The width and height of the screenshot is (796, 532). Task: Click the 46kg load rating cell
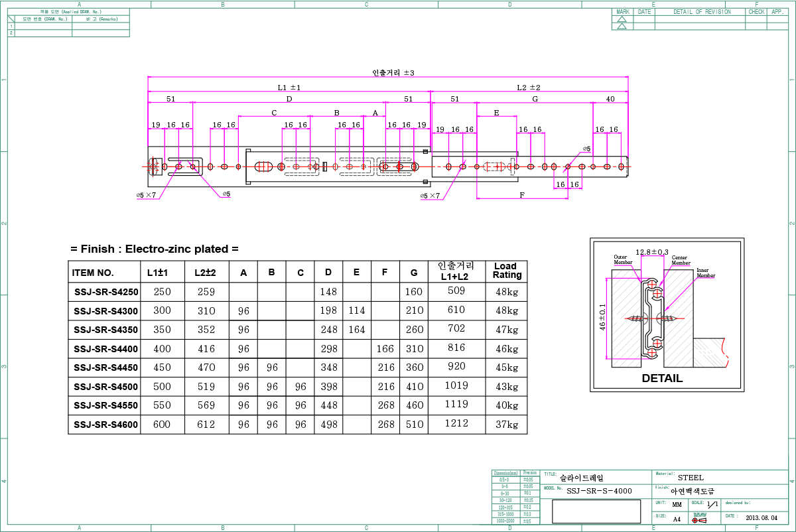pos(507,349)
